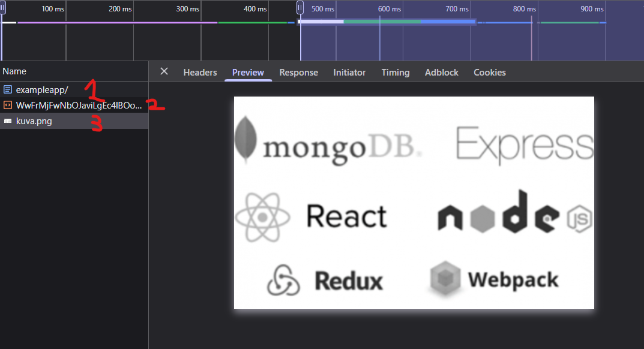This screenshot has width=644, height=349.
Task: Click the image icon beside kuva.png
Action: [x=8, y=121]
